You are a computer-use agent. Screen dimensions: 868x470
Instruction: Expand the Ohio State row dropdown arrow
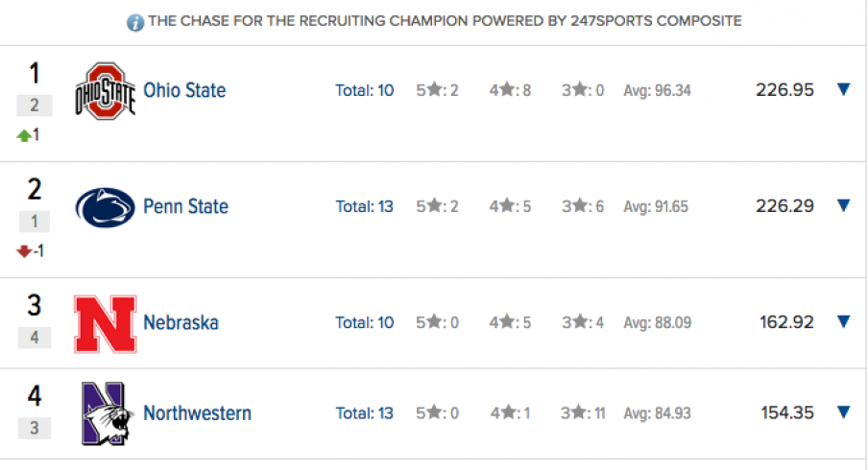[x=844, y=89]
